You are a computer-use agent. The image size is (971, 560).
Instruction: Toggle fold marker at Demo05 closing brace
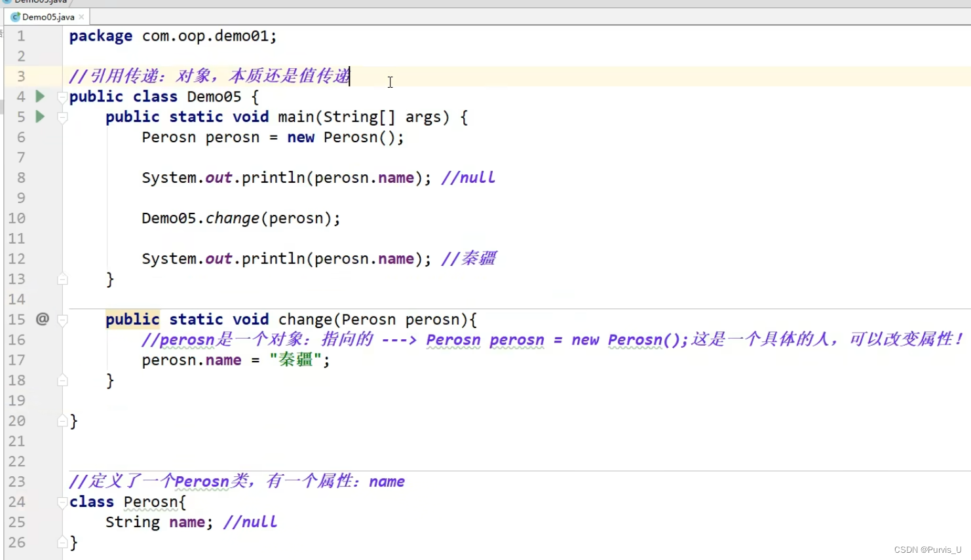[62, 420]
